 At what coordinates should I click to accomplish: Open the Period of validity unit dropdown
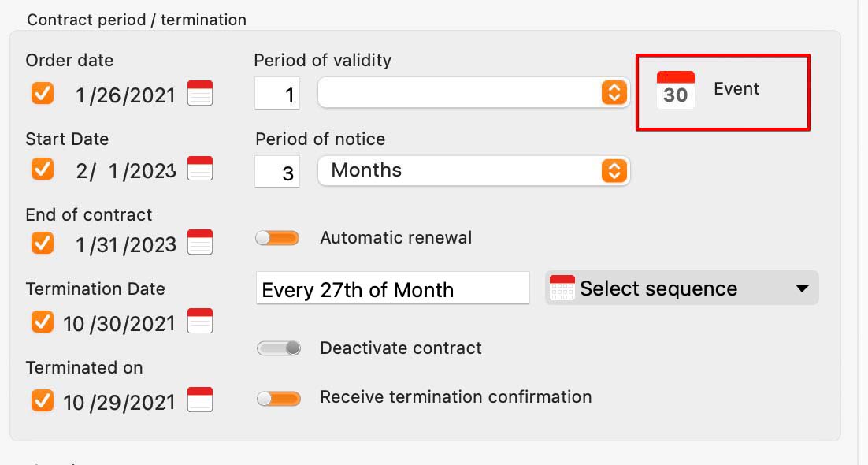click(474, 92)
